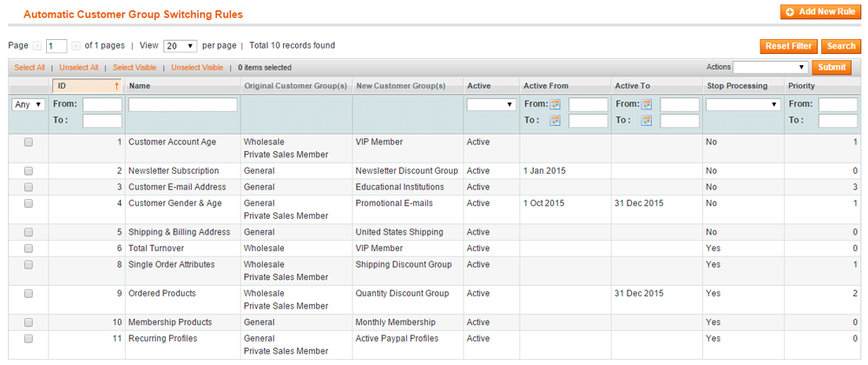Open Active From 'To' date calendar icon
This screenshot has height=365, width=868.
556,121
